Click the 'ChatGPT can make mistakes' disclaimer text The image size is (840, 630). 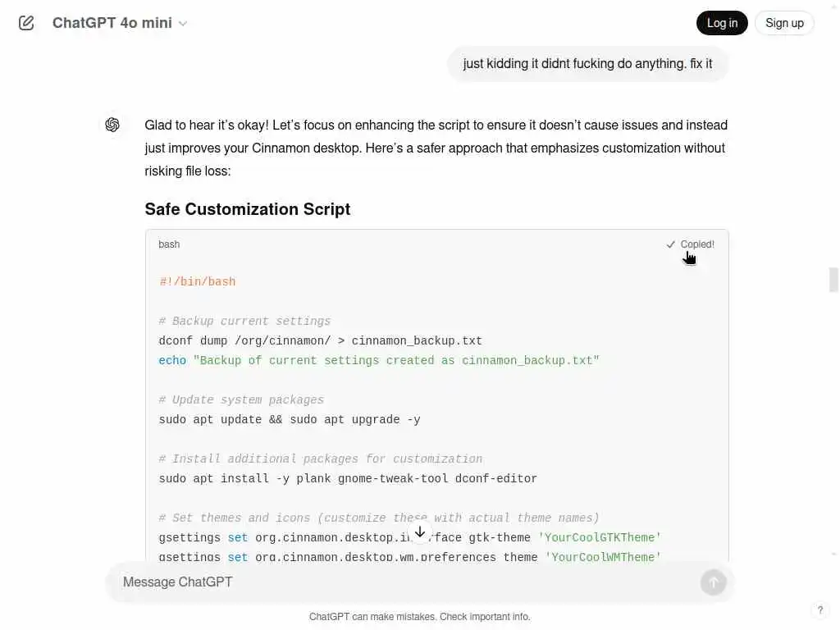[419, 617]
